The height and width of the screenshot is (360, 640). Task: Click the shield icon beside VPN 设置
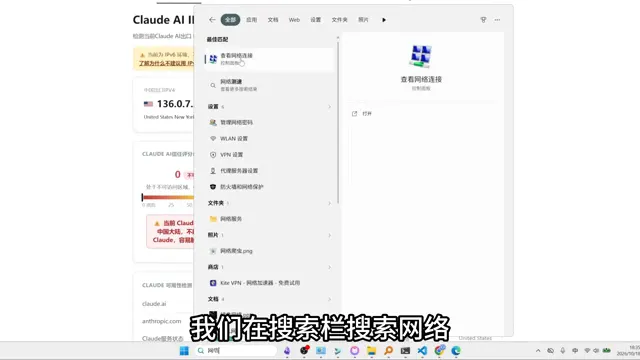pyautogui.click(x=213, y=155)
